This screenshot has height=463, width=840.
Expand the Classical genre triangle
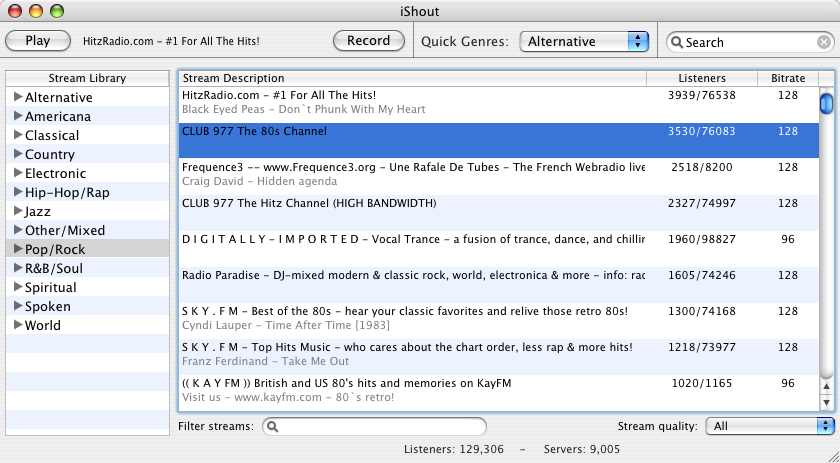(x=18, y=135)
